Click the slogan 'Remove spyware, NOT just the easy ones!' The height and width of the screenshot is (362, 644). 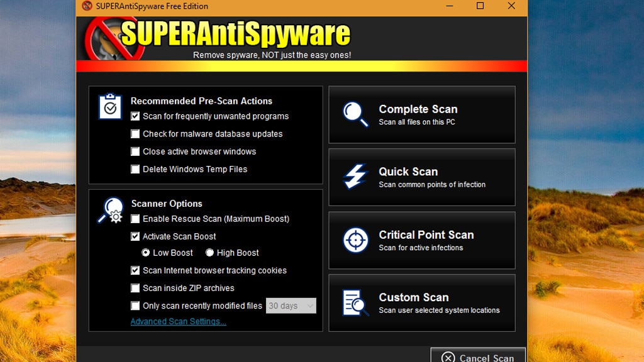click(272, 55)
